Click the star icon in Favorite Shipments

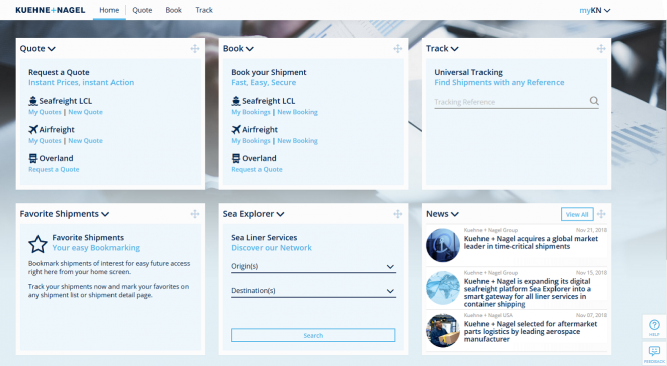[37, 244]
